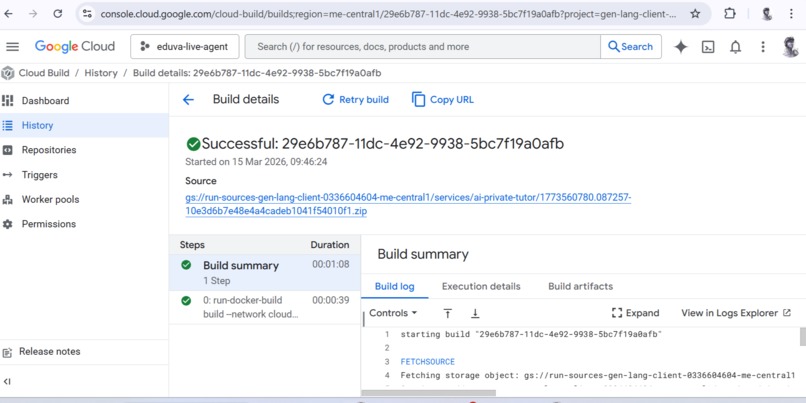The height and width of the screenshot is (403, 806).
Task: Click FETCHSOURCE log line
Action: (x=428, y=362)
